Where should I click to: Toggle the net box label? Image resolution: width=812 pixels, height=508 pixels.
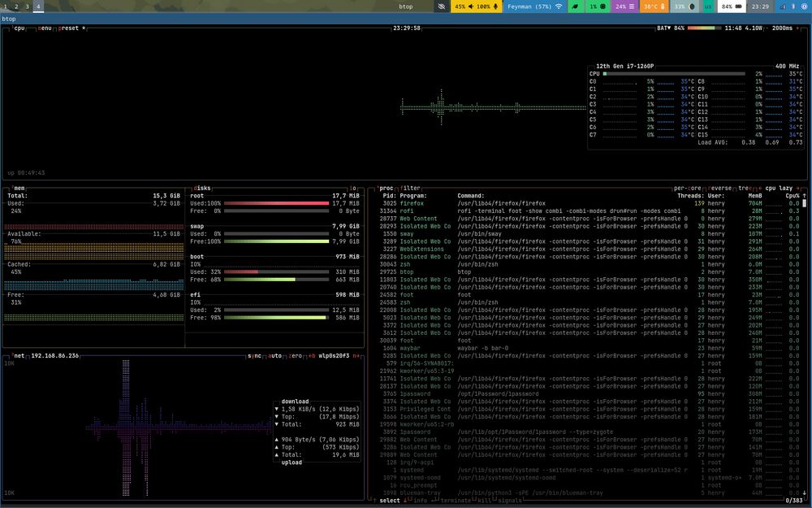point(18,356)
